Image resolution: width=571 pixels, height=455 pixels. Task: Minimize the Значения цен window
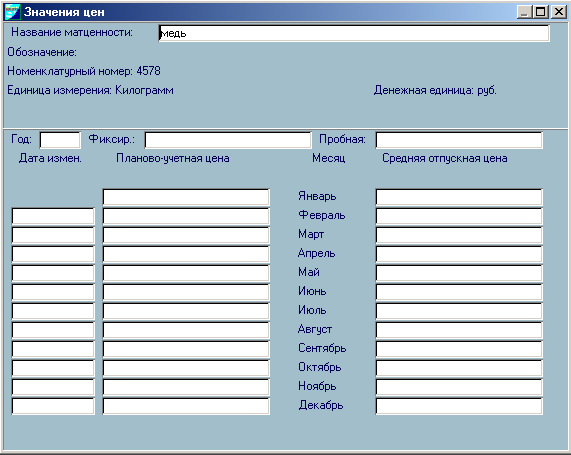coord(524,12)
